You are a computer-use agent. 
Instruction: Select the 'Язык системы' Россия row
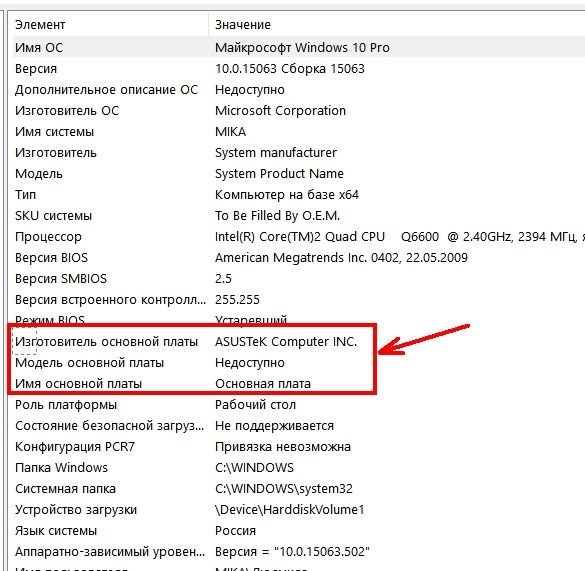click(298, 530)
